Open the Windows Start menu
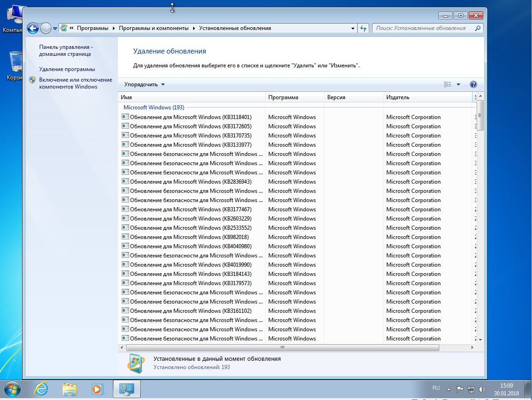Viewport: 532px width, 400px height. 12,389
